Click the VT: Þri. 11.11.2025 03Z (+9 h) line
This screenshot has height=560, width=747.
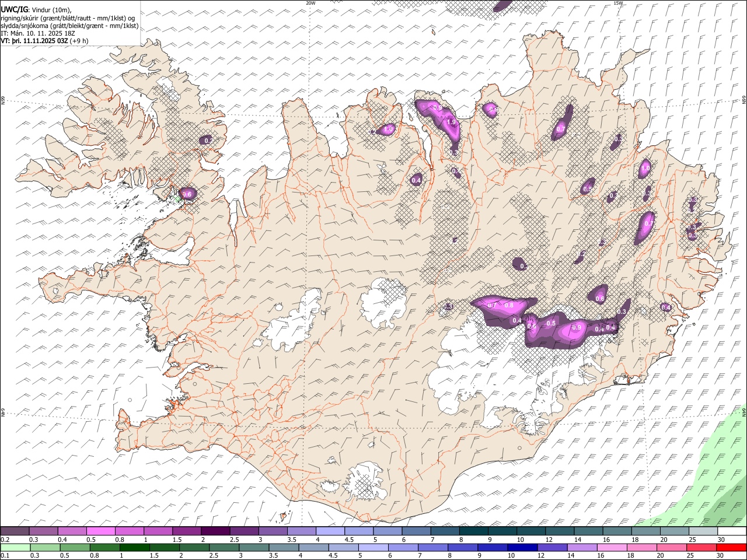[44, 41]
